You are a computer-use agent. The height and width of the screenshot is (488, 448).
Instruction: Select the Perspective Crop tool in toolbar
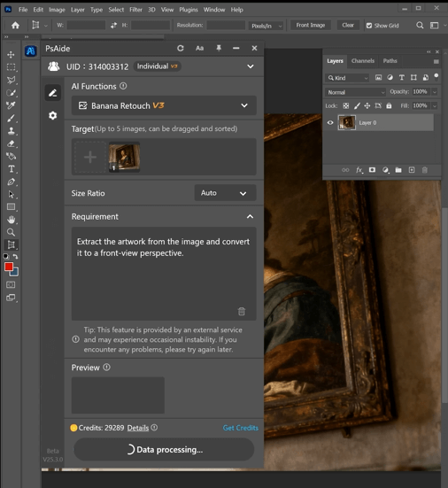[x=11, y=245]
